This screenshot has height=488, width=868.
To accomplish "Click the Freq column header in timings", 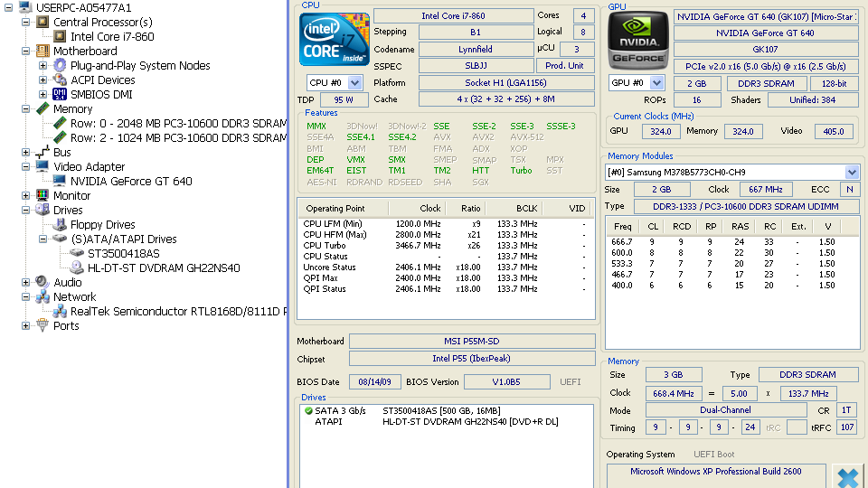I will coord(623,226).
